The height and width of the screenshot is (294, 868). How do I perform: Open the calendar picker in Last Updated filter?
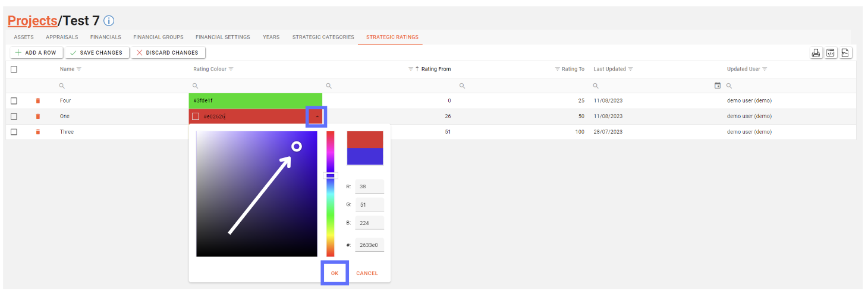pos(718,86)
